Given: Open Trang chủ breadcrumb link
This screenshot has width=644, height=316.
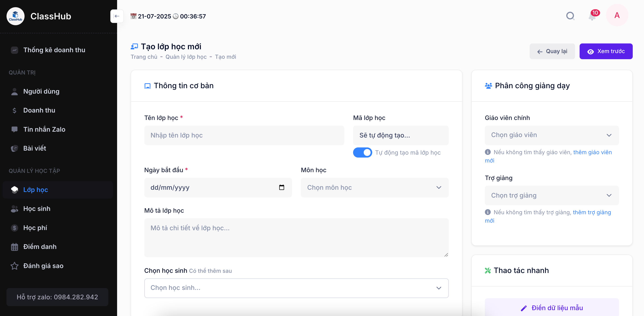Looking at the screenshot, I should point(144,57).
